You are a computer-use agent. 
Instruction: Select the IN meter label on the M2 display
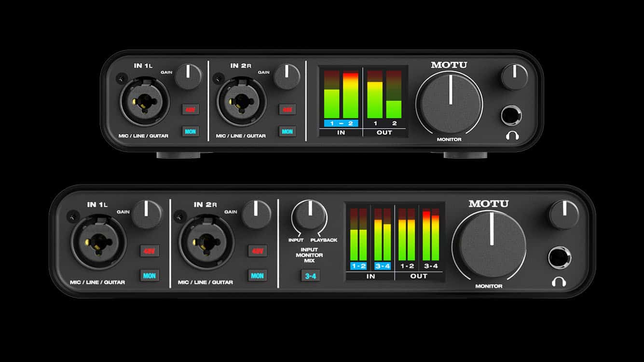click(341, 132)
